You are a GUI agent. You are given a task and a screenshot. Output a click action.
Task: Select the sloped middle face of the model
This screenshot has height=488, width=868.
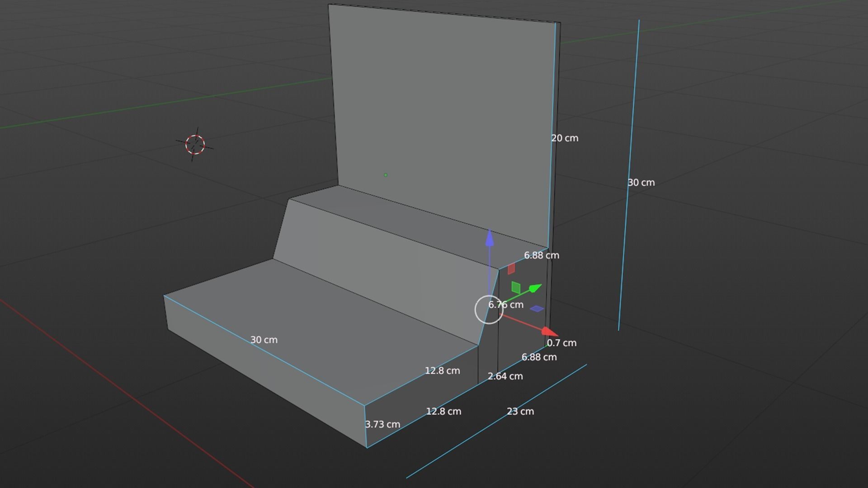[x=384, y=271]
